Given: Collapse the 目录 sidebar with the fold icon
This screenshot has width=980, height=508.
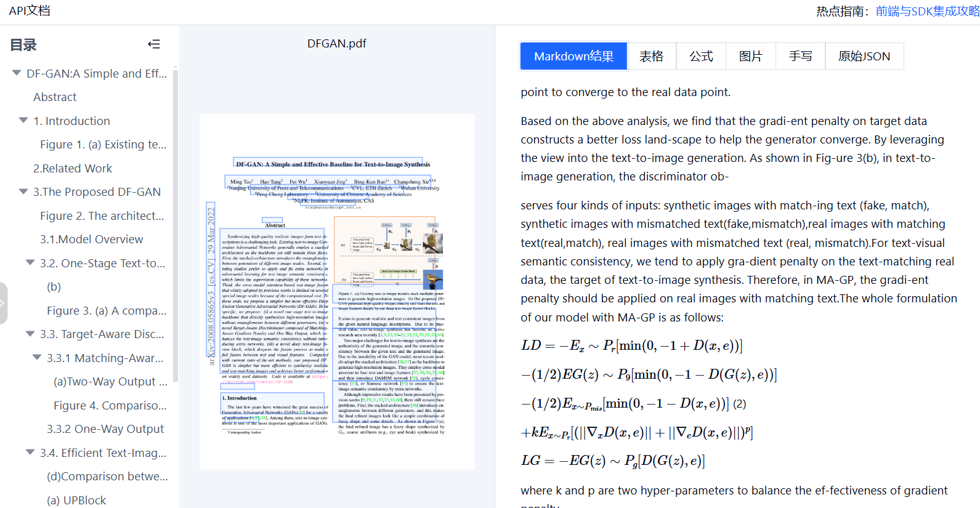Looking at the screenshot, I should pos(154,44).
